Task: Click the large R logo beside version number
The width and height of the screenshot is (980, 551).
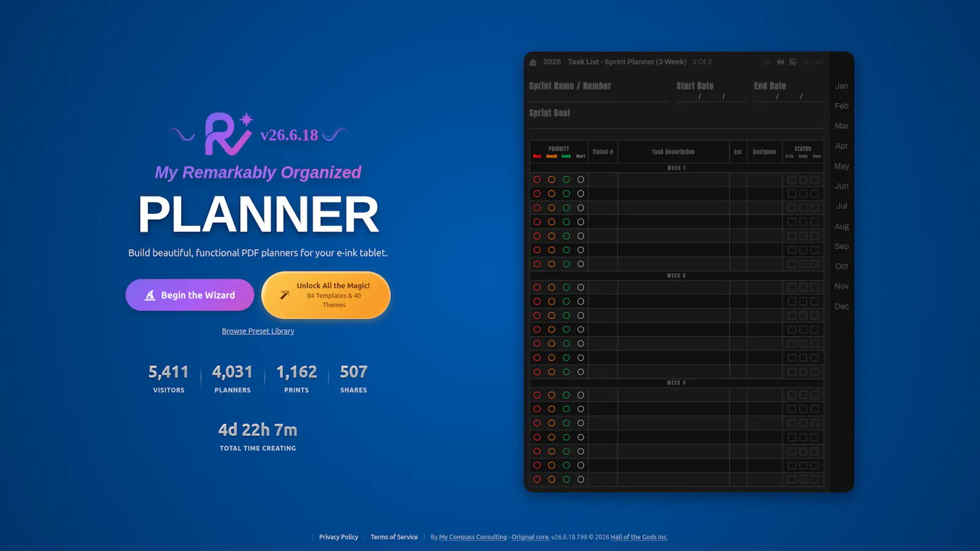Action: 228,133
